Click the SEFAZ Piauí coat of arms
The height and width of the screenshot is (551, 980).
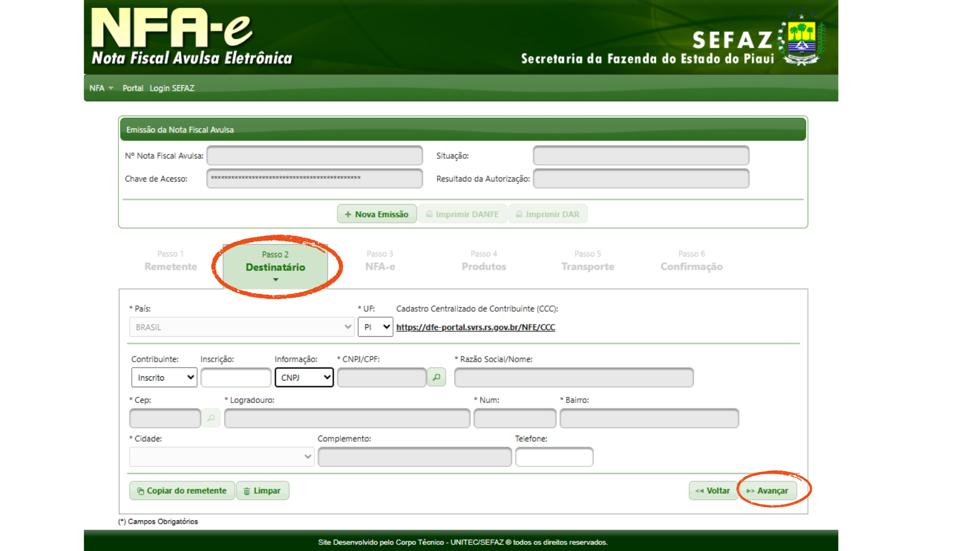click(x=801, y=37)
